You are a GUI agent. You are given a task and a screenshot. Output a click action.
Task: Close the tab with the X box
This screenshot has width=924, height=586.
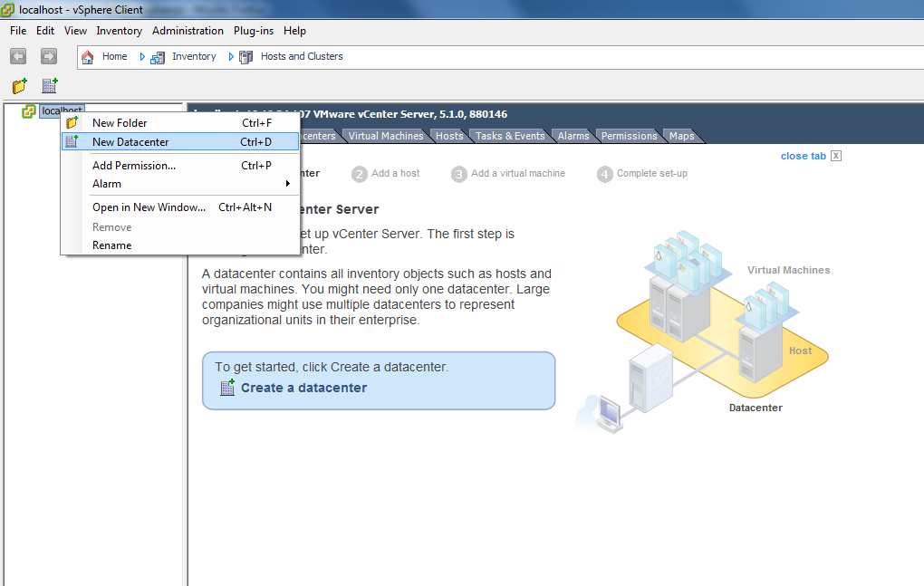[835, 156]
